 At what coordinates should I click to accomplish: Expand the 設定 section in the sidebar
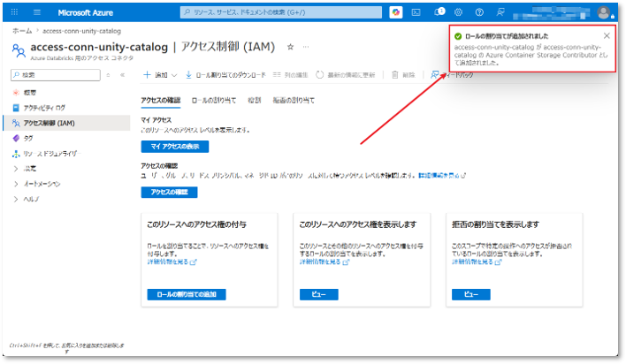coord(26,169)
